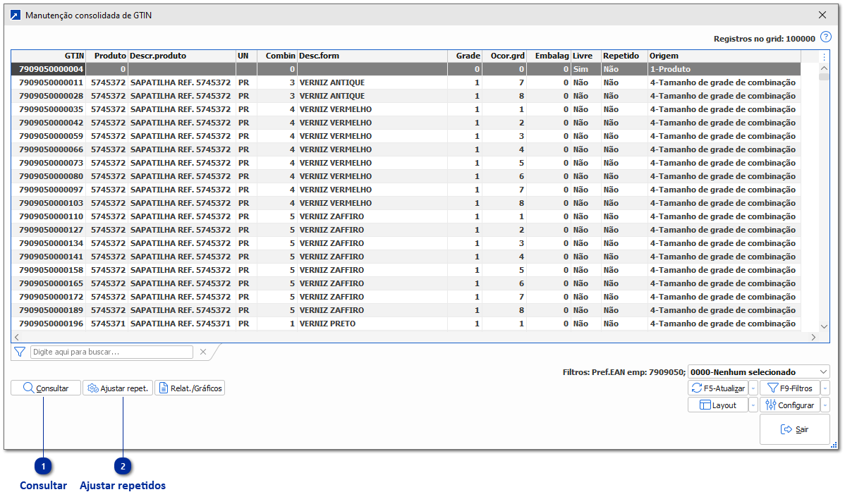This screenshot has height=504, width=845.
Task: Click the UN column header
Action: (x=246, y=56)
